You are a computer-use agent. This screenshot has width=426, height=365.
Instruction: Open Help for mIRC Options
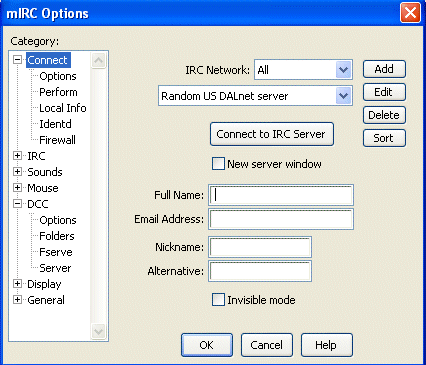point(327,345)
